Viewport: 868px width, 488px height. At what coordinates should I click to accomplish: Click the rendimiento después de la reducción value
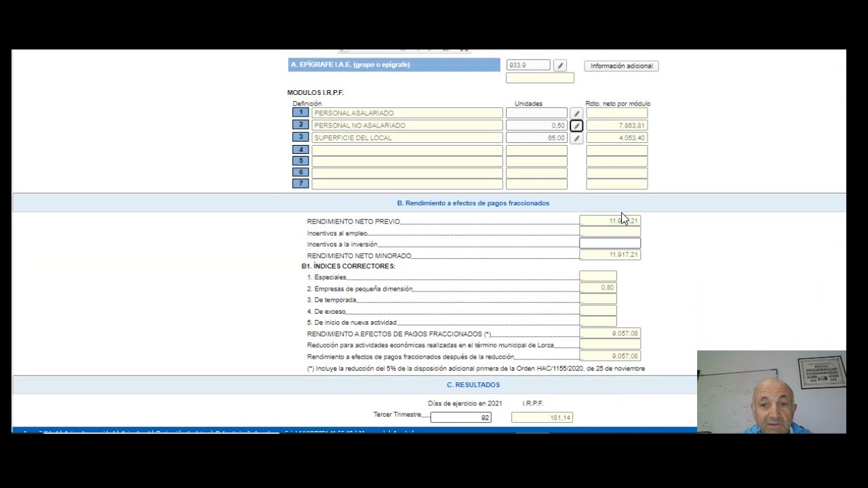point(610,356)
